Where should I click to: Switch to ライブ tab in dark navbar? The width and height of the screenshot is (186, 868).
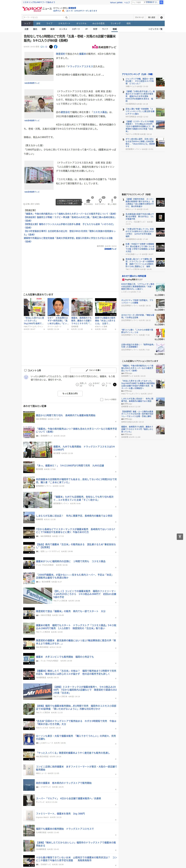click(49, 24)
